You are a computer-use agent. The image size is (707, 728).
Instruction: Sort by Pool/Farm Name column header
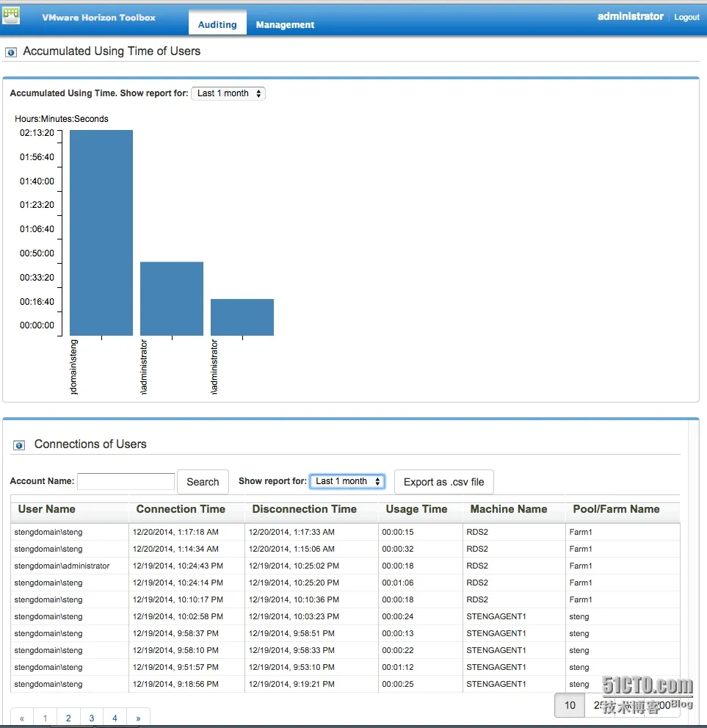pos(616,509)
